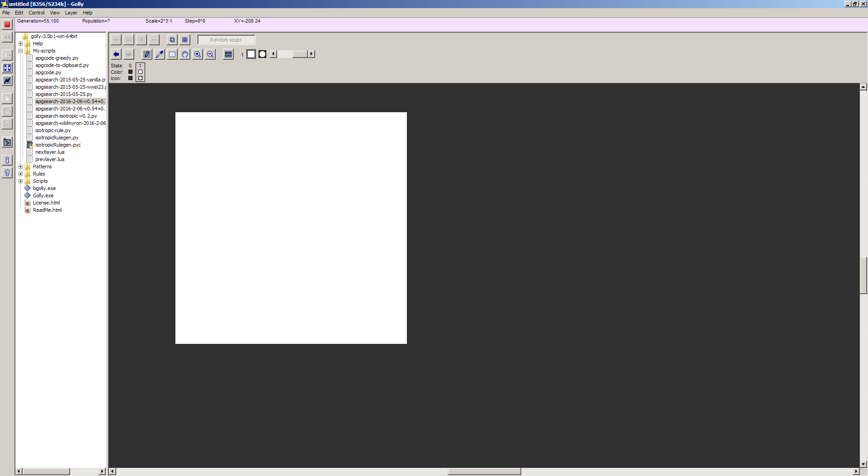Toggle Stack Layers button

172,40
